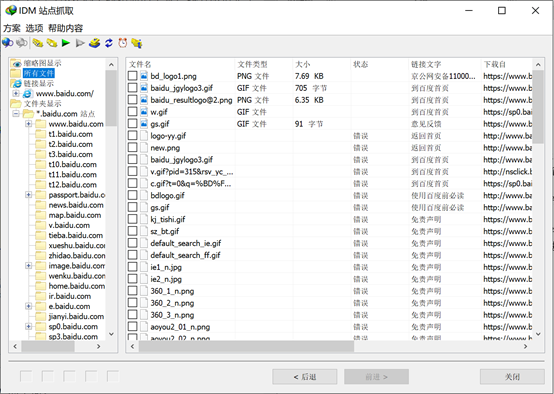The width and height of the screenshot is (554, 394).
Task: Click the folder icon of news.baidu.com
Action: (x=41, y=205)
